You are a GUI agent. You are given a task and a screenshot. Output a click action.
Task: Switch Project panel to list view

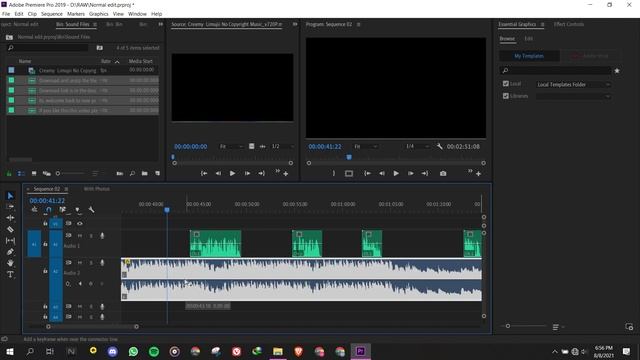[x=21, y=173]
